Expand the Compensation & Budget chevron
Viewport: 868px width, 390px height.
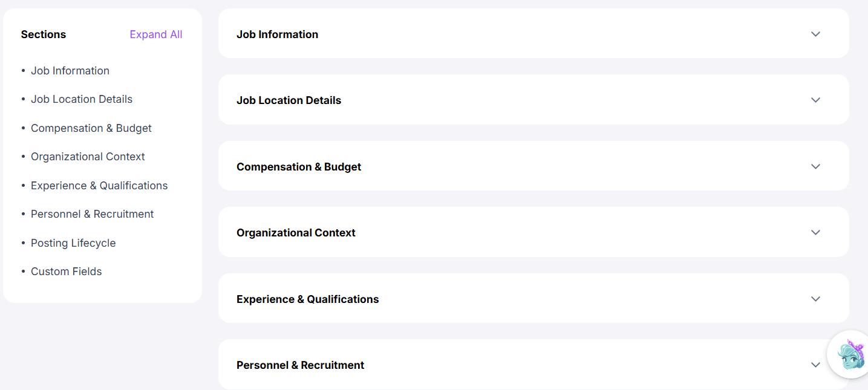pyautogui.click(x=815, y=166)
